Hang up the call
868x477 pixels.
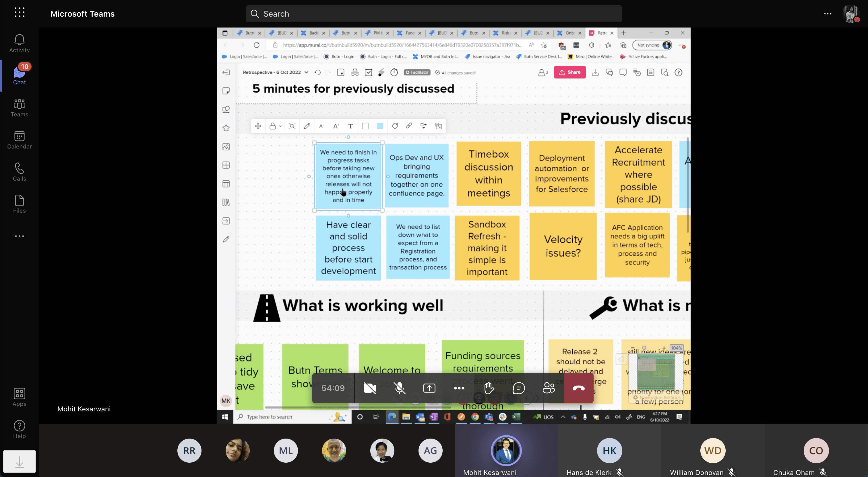579,388
